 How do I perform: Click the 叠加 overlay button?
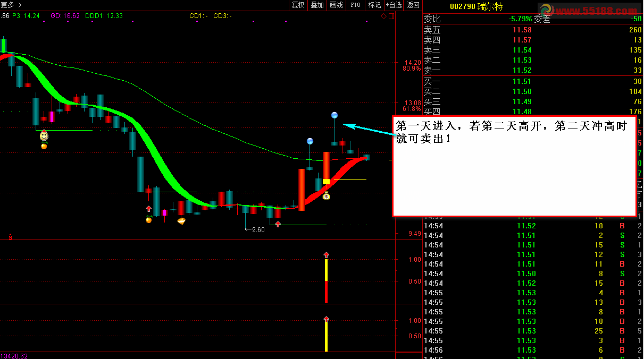(317, 5)
